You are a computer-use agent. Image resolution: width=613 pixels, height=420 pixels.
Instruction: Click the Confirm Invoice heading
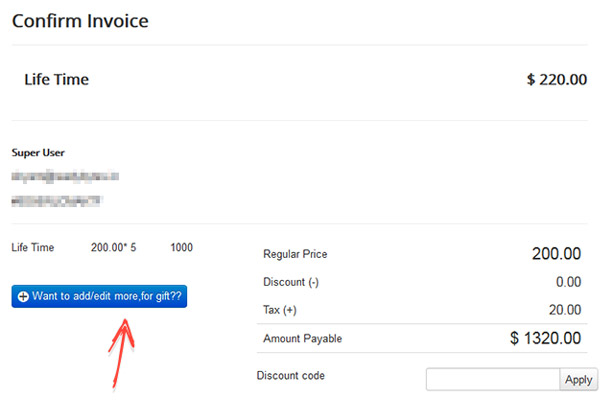click(x=80, y=21)
